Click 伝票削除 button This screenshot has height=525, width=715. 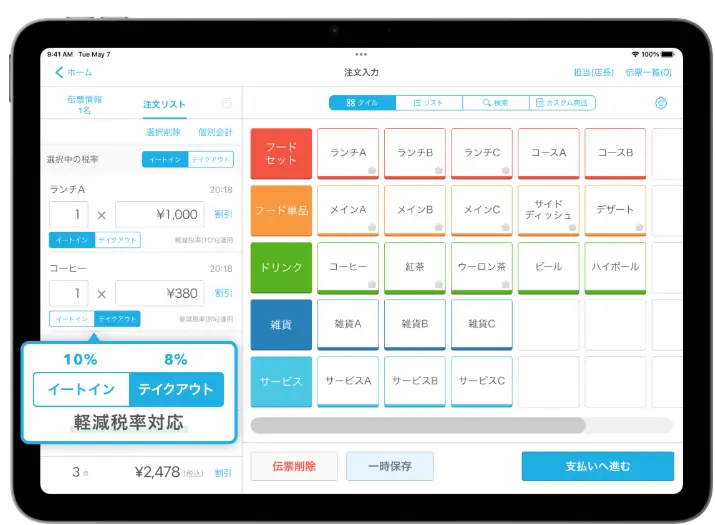[x=294, y=466]
